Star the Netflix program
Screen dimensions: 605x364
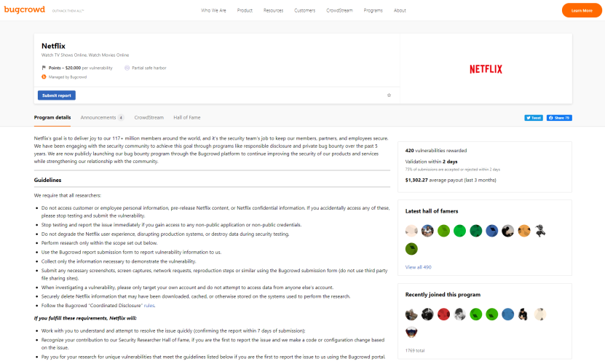pyautogui.click(x=389, y=95)
